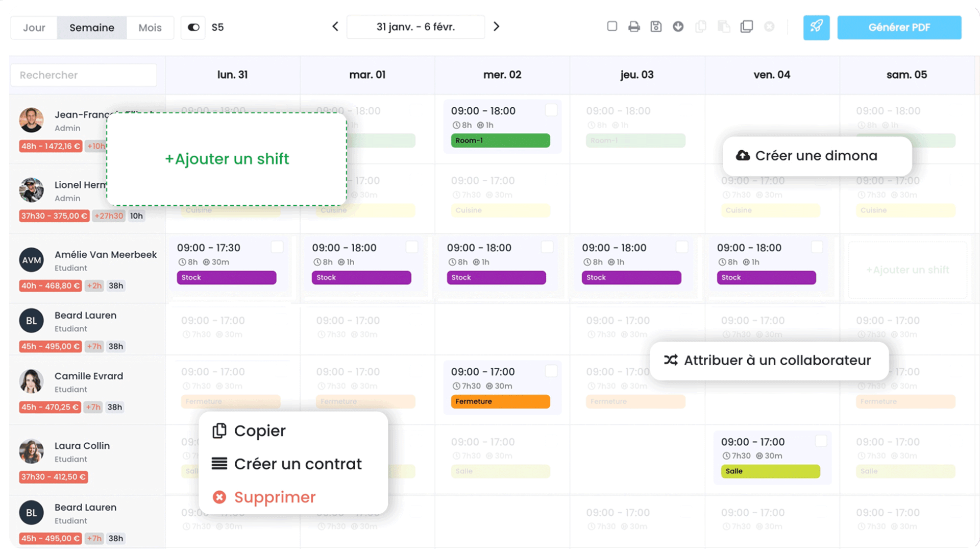Check the box on Amélie's Monday Stock shift

[x=277, y=247]
